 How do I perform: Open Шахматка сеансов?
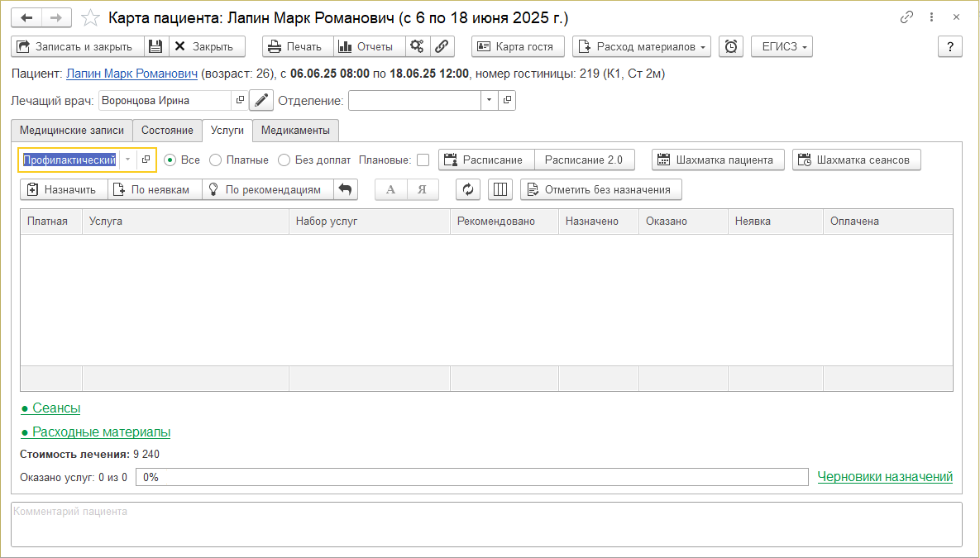(x=857, y=160)
